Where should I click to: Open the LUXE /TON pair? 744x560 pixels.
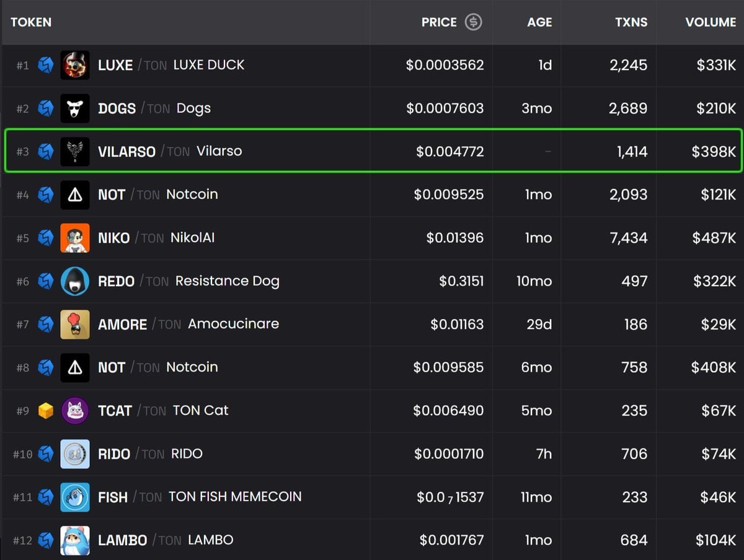tap(132, 65)
